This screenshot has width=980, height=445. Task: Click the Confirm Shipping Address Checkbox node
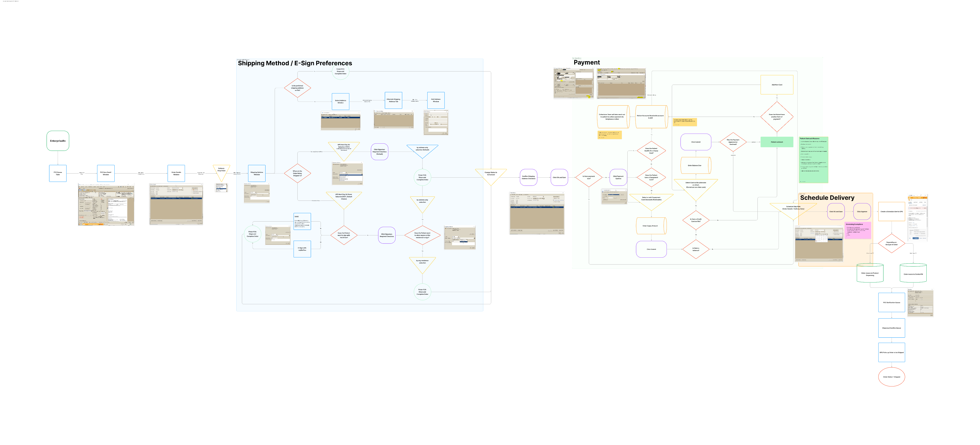pos(529,178)
